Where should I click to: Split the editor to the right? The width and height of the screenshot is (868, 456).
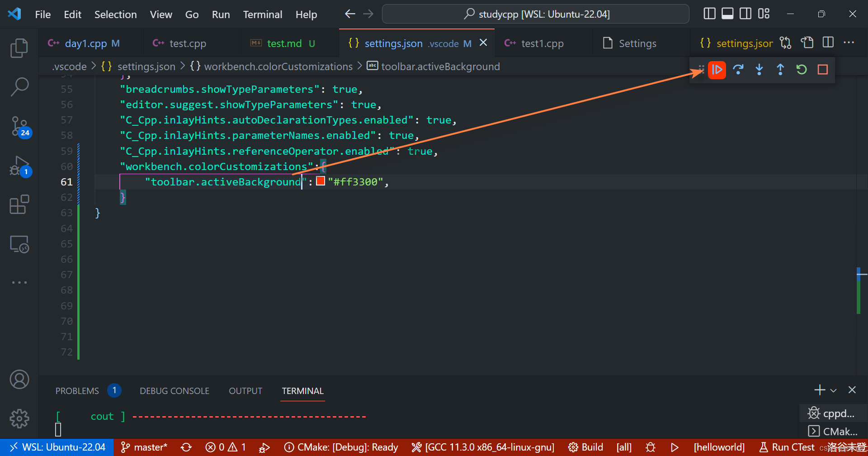coord(828,43)
